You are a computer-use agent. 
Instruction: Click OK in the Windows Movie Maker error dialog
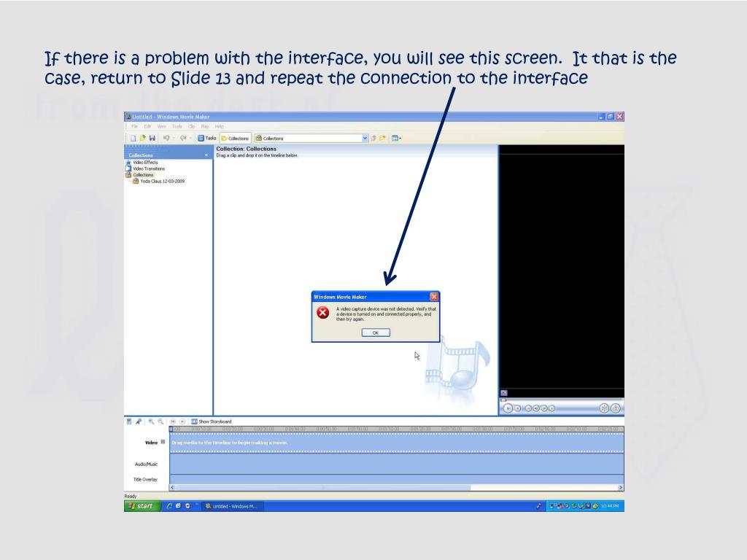pos(376,332)
